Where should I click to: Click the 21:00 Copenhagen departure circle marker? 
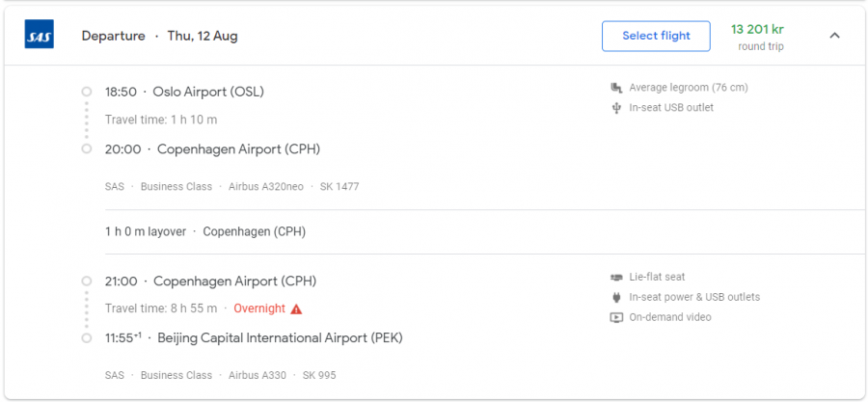pyautogui.click(x=87, y=281)
